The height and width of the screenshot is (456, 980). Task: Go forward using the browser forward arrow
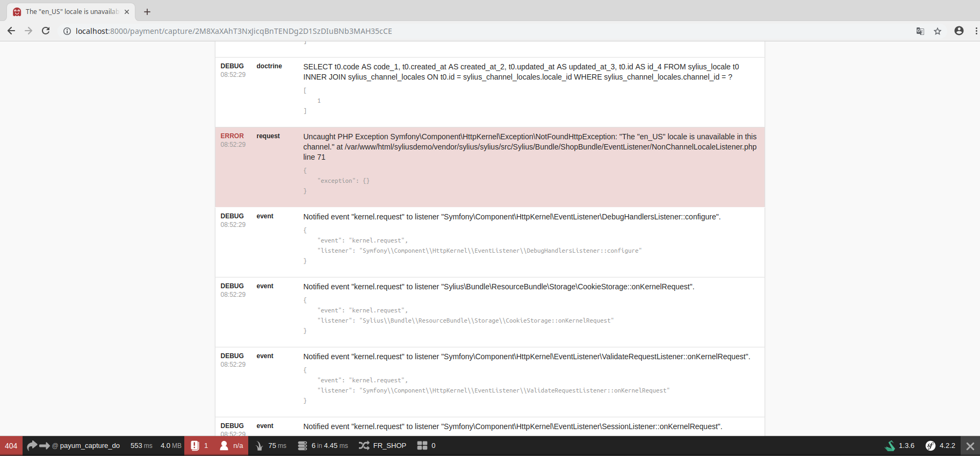click(x=28, y=31)
